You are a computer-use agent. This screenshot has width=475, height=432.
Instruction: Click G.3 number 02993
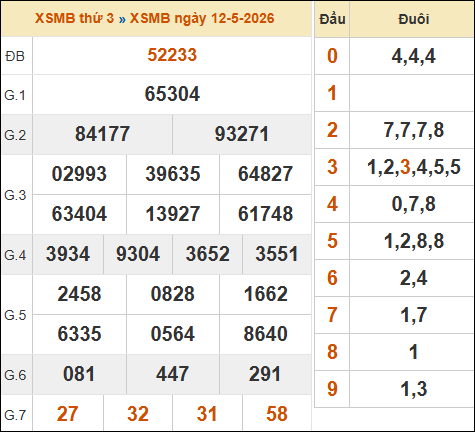(79, 174)
